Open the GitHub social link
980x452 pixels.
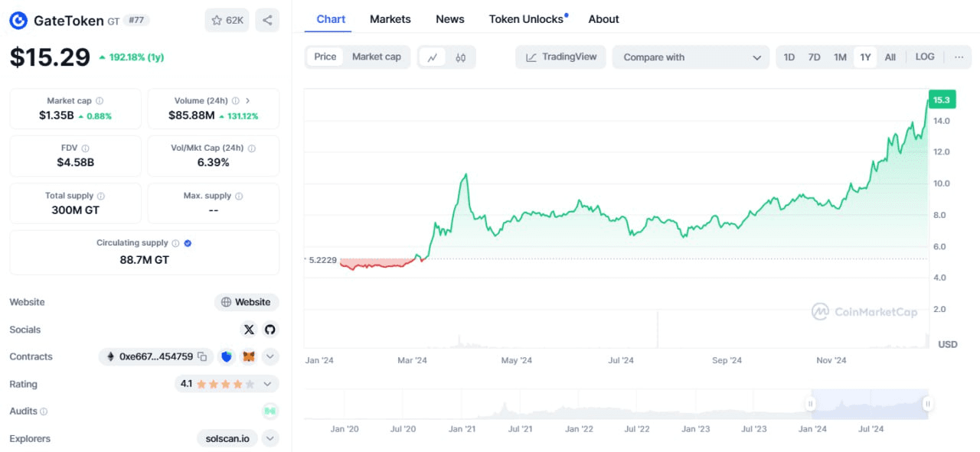click(269, 330)
